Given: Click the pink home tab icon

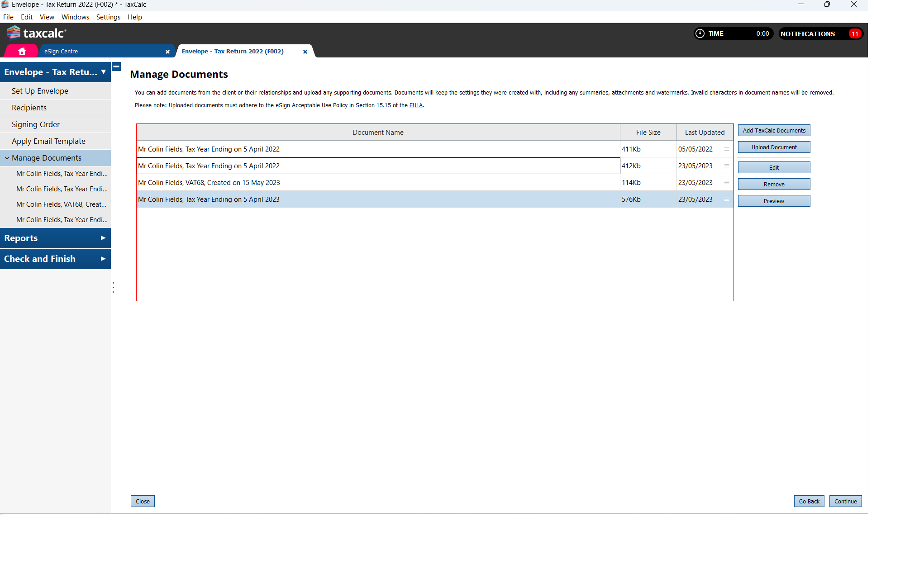Looking at the screenshot, I should click(22, 51).
